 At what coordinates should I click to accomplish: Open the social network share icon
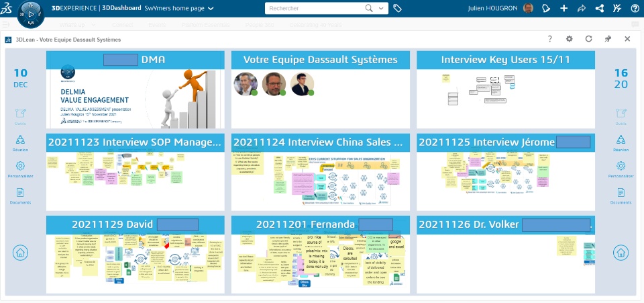pos(599,8)
